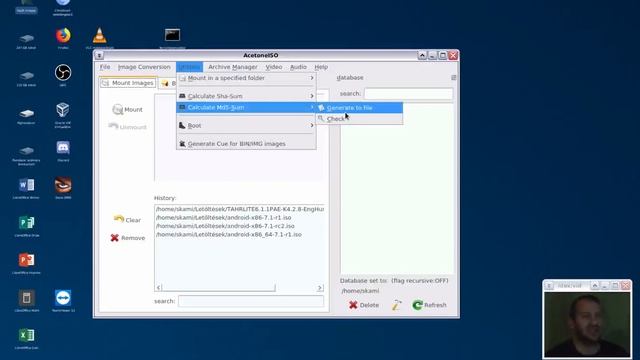The image size is (640, 360).
Task: Open the terminal desktop icon
Action: click(x=172, y=35)
